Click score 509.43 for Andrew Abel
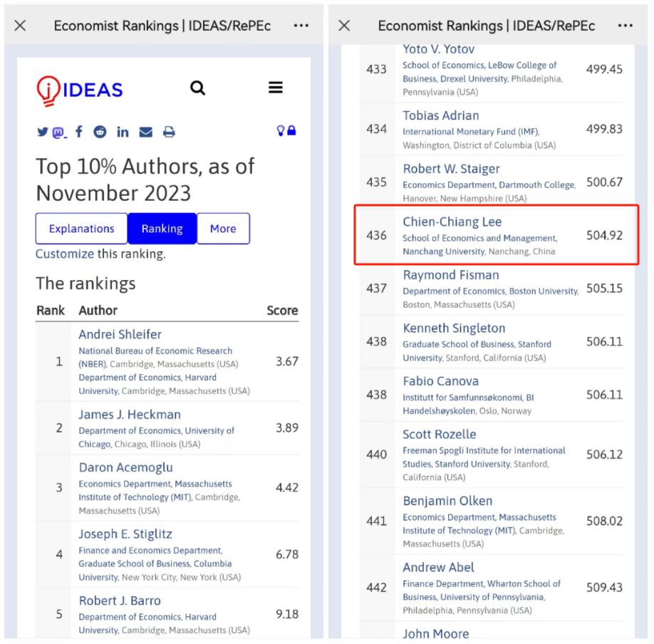 point(604,587)
